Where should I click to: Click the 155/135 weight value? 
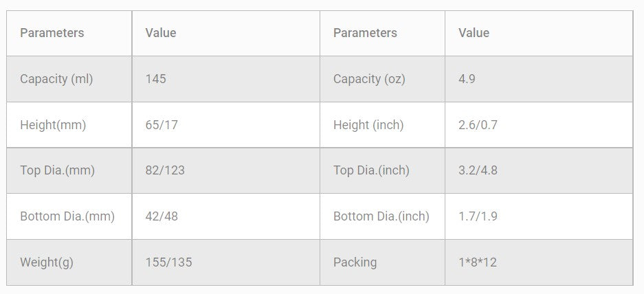tap(168, 262)
